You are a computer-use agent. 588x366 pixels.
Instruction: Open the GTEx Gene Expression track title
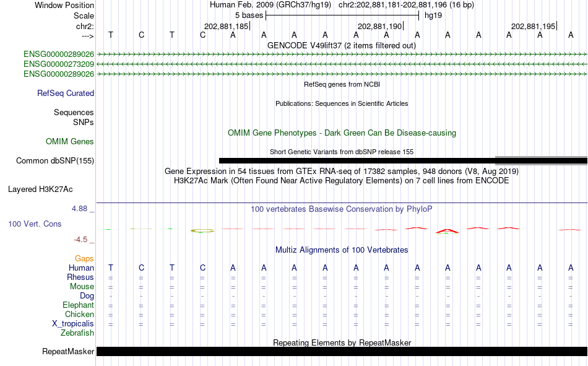click(342, 171)
